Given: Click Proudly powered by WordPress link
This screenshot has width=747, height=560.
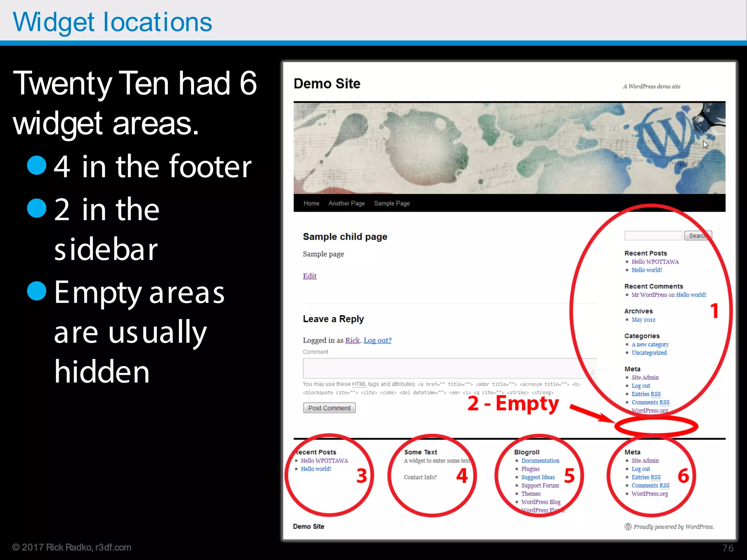Looking at the screenshot, I should 673,527.
